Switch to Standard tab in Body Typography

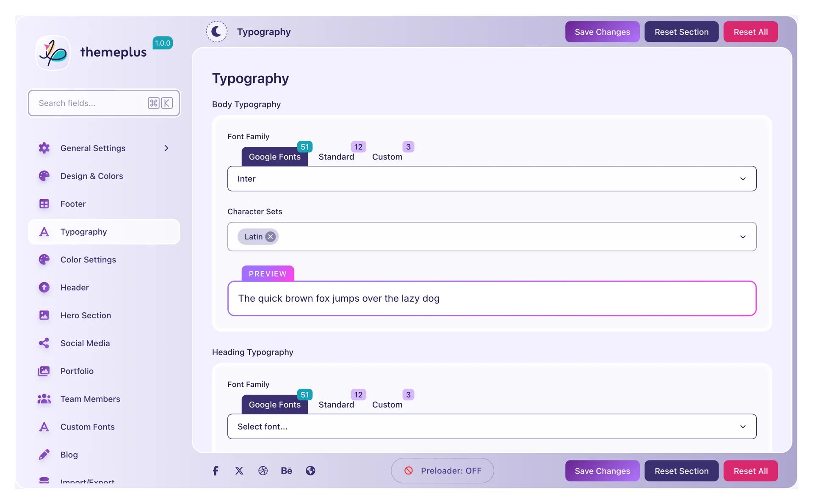pyautogui.click(x=336, y=157)
